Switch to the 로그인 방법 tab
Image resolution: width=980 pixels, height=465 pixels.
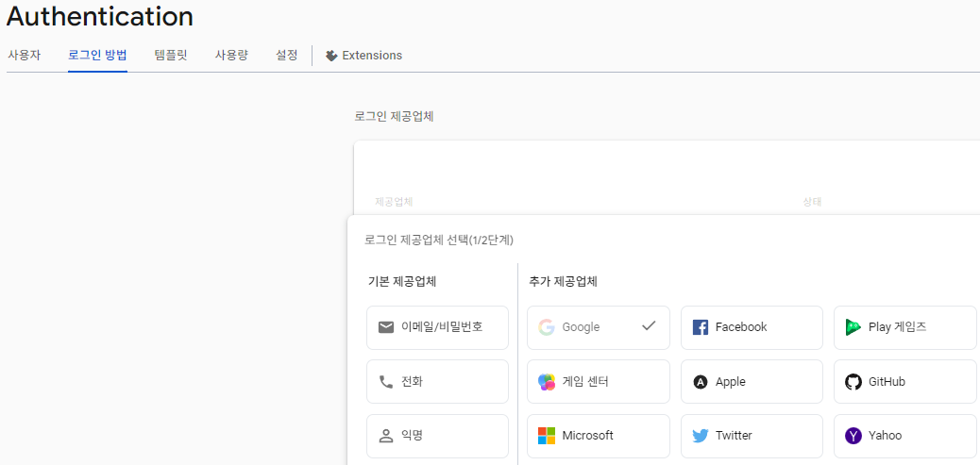97,55
